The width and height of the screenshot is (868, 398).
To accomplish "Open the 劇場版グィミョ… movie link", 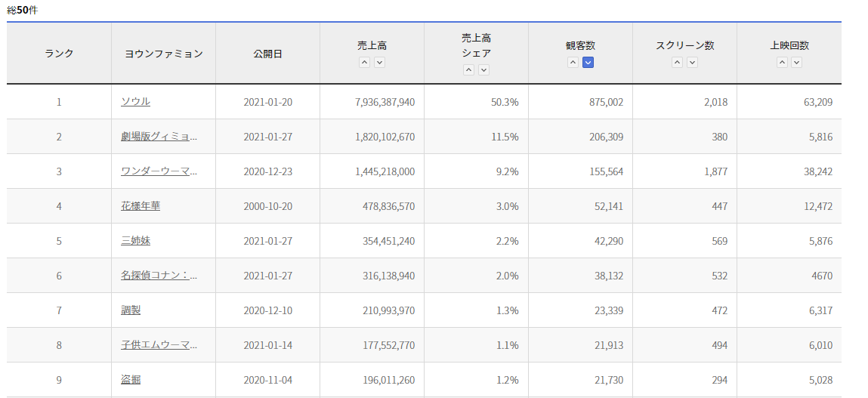I will coord(159,137).
